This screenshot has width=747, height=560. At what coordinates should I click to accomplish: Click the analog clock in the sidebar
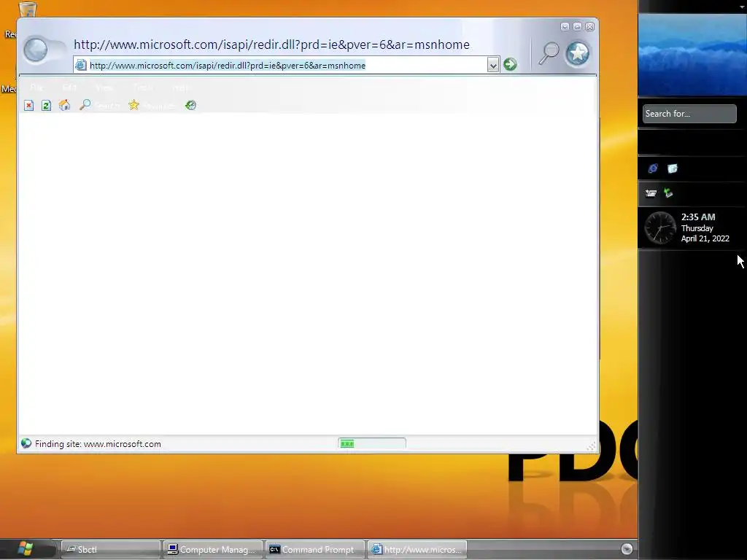click(x=659, y=227)
